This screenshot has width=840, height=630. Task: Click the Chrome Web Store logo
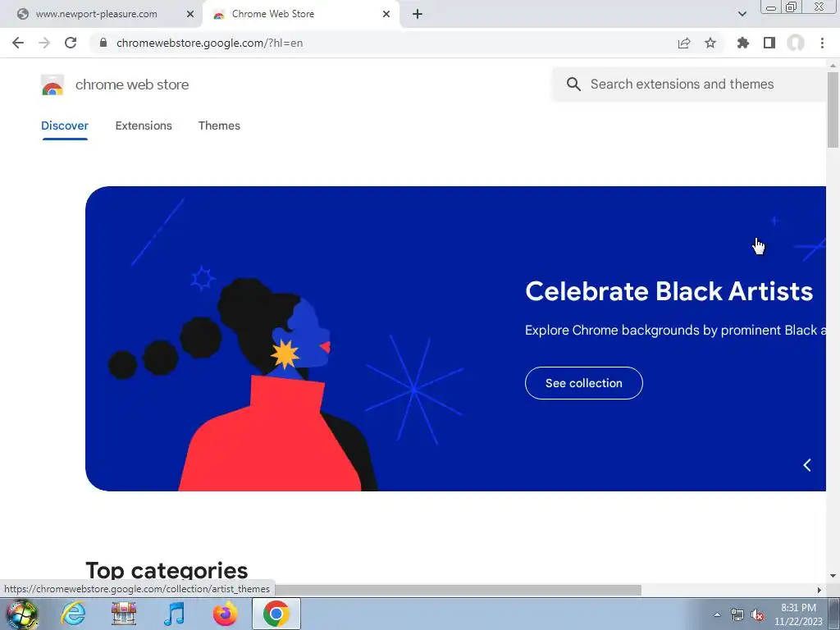pyautogui.click(x=52, y=84)
